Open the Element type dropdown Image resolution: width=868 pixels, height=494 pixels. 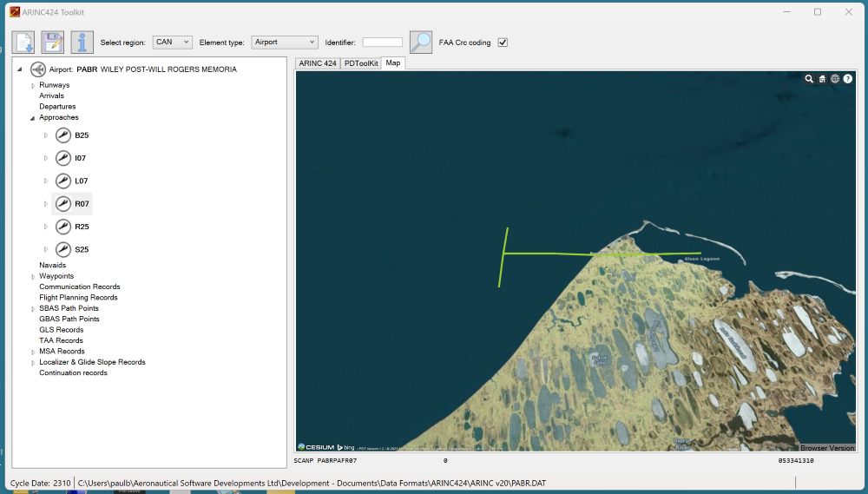285,42
